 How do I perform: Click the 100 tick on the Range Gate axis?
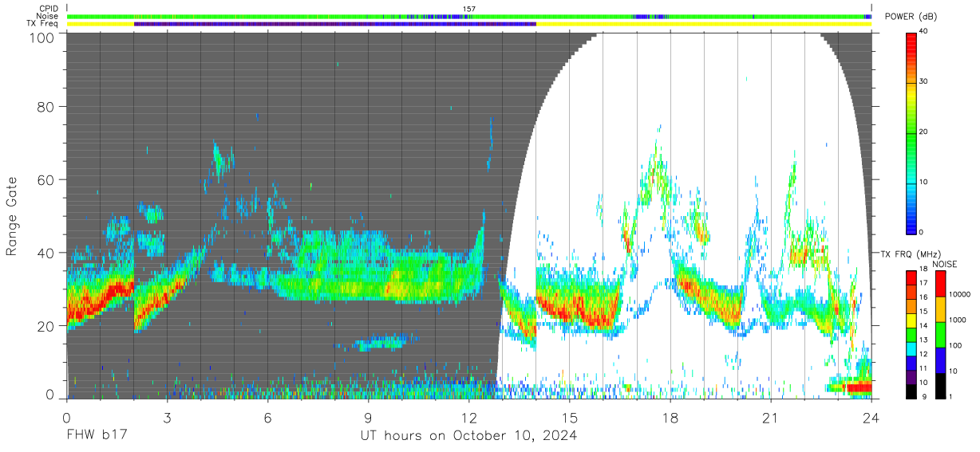(x=43, y=37)
